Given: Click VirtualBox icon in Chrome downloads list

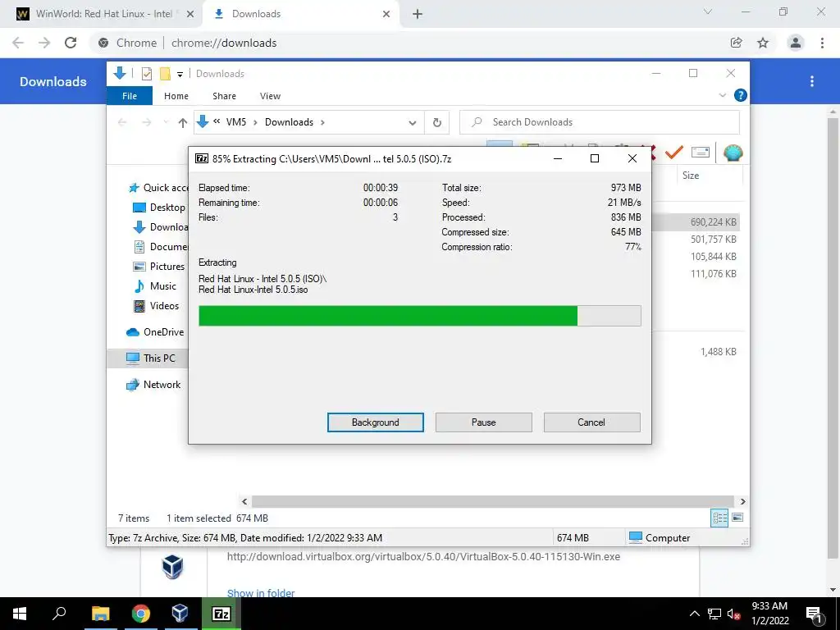Looking at the screenshot, I should pos(172,567).
